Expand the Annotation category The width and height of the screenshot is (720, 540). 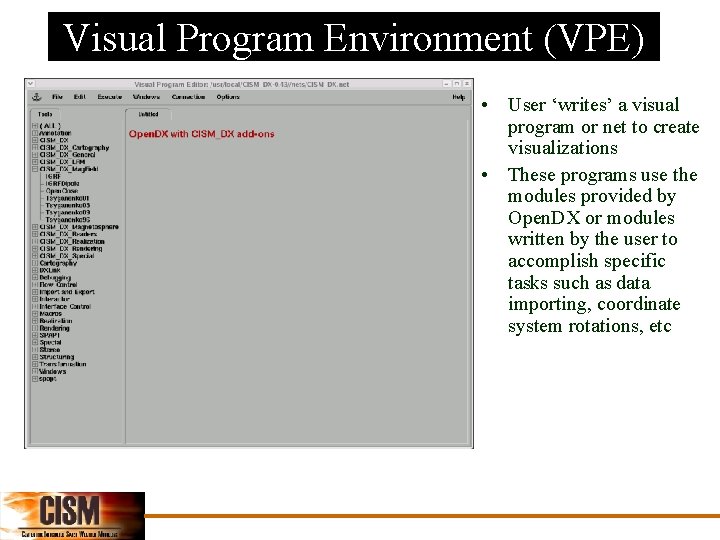(x=35, y=133)
